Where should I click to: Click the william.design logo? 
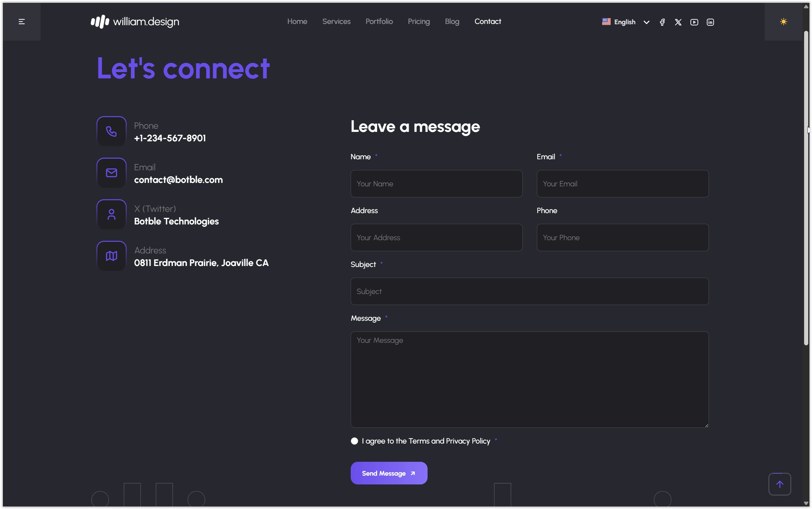pos(134,21)
